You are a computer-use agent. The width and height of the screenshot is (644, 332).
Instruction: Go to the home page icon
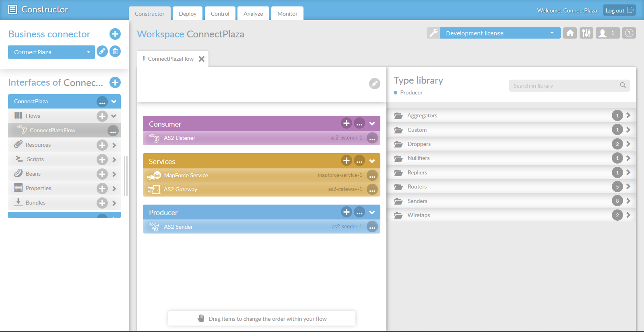tap(570, 33)
